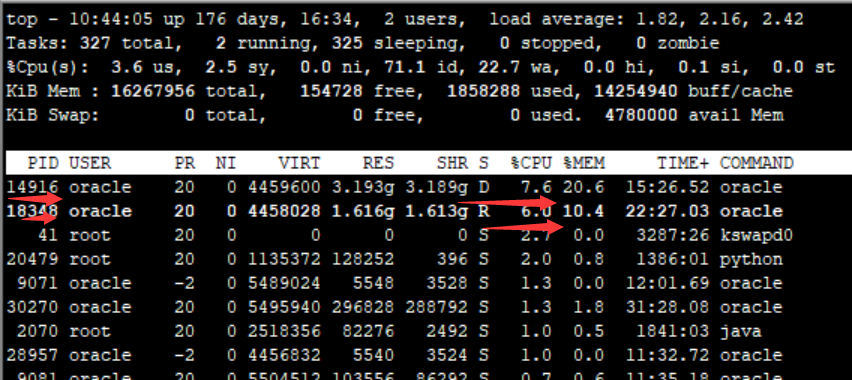Click VIRT value 5489024
The width and height of the screenshot is (852, 380).
pos(284,283)
